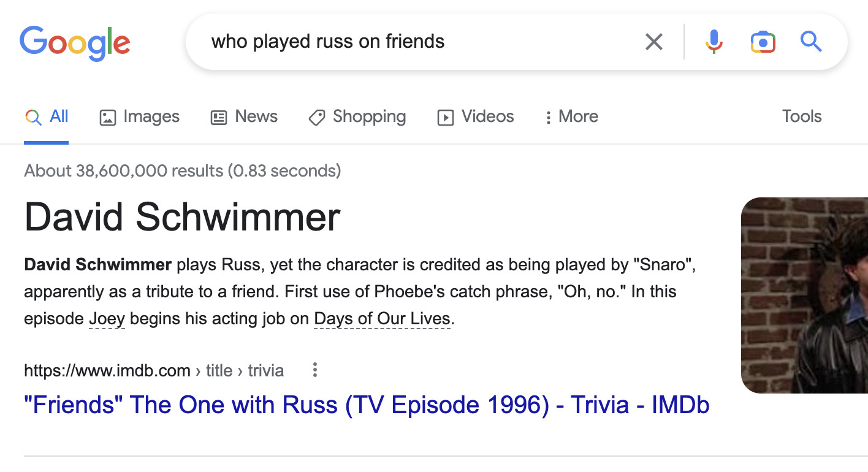
Task: Click the magnifying glass search icon
Action: [810, 42]
